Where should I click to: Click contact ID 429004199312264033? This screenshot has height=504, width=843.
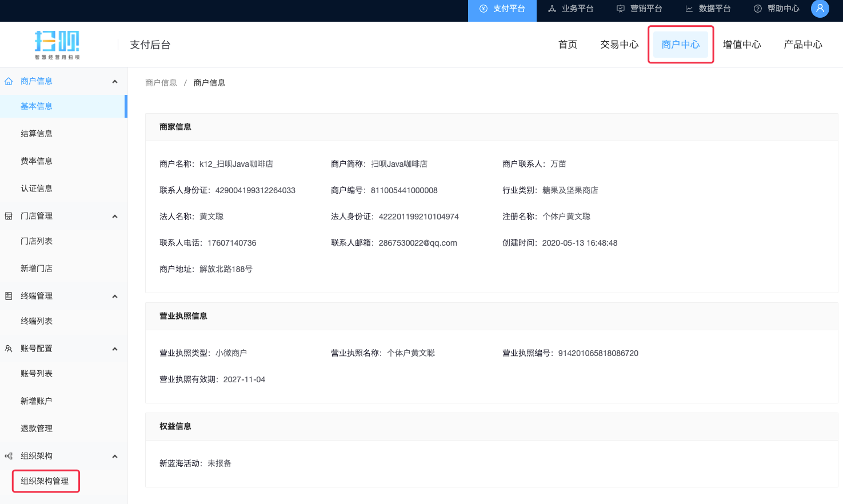pos(255,190)
